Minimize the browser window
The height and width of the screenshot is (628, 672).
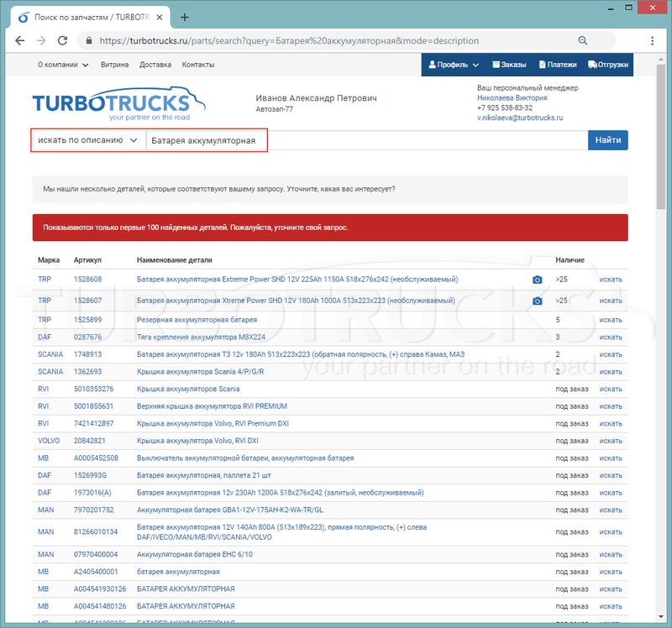611,8
